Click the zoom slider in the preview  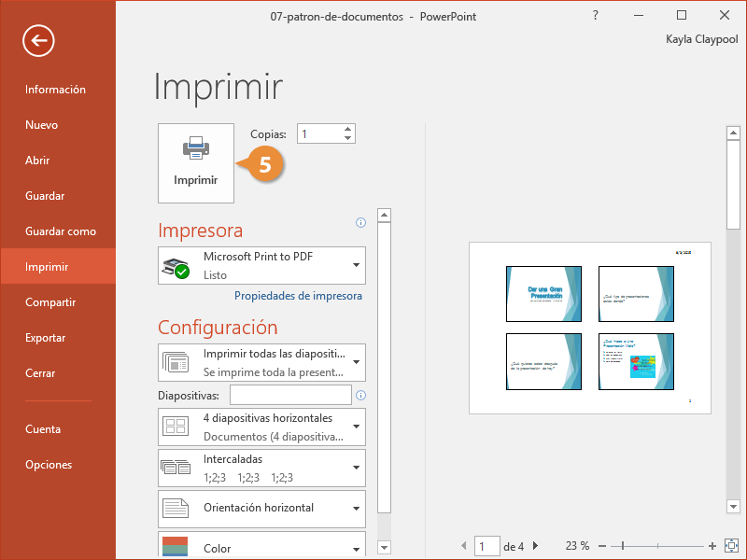coord(623,545)
